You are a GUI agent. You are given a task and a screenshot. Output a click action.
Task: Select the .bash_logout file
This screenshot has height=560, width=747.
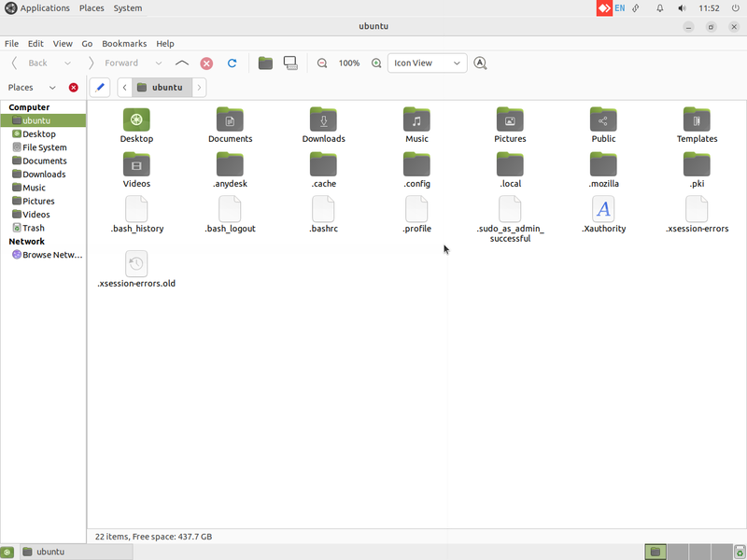[230, 215]
